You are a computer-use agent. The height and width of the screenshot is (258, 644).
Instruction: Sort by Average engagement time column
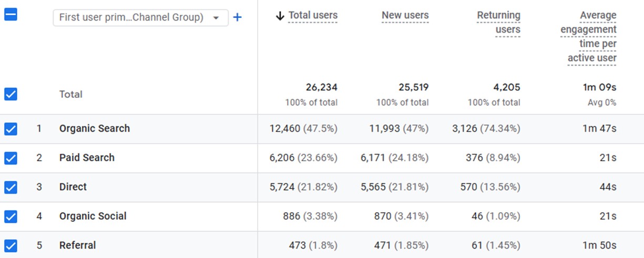tap(589, 37)
